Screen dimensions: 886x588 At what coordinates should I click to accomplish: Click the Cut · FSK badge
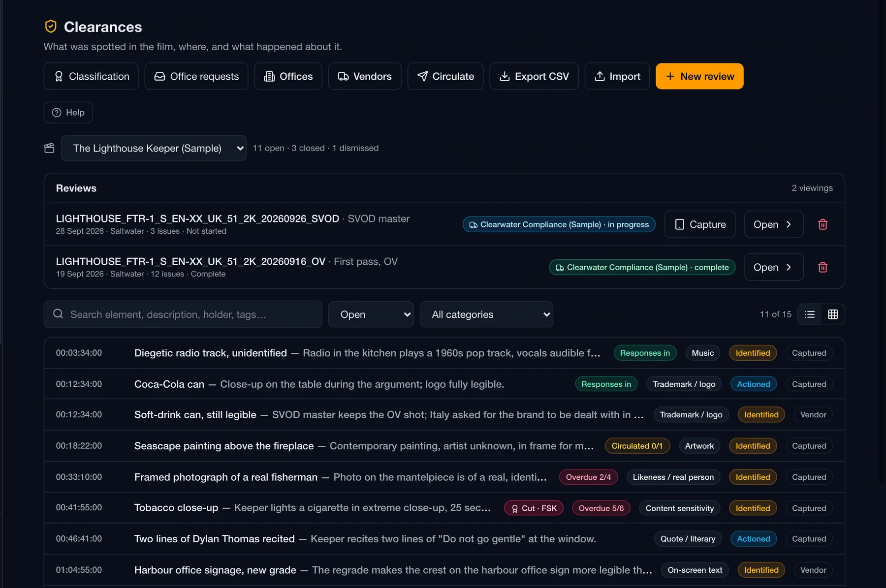(x=534, y=508)
